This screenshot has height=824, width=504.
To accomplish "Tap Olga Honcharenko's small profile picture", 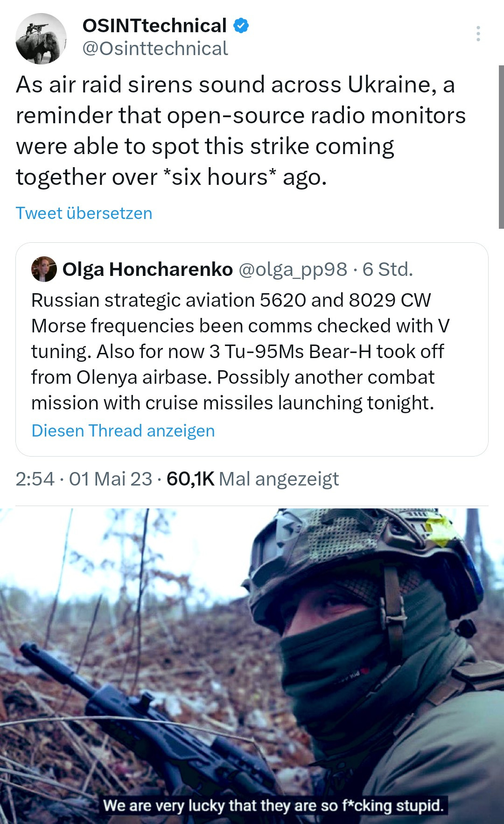I will 44,269.
